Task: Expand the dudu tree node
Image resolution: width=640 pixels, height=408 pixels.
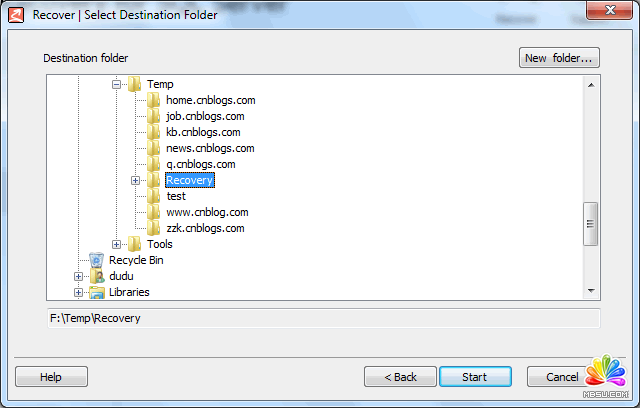Action: [x=79, y=276]
